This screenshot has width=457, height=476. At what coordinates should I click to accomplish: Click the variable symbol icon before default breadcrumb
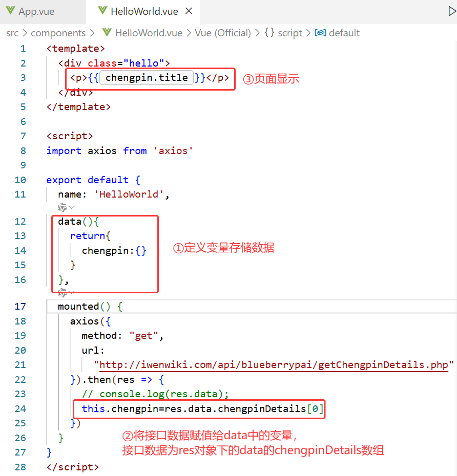click(320, 32)
